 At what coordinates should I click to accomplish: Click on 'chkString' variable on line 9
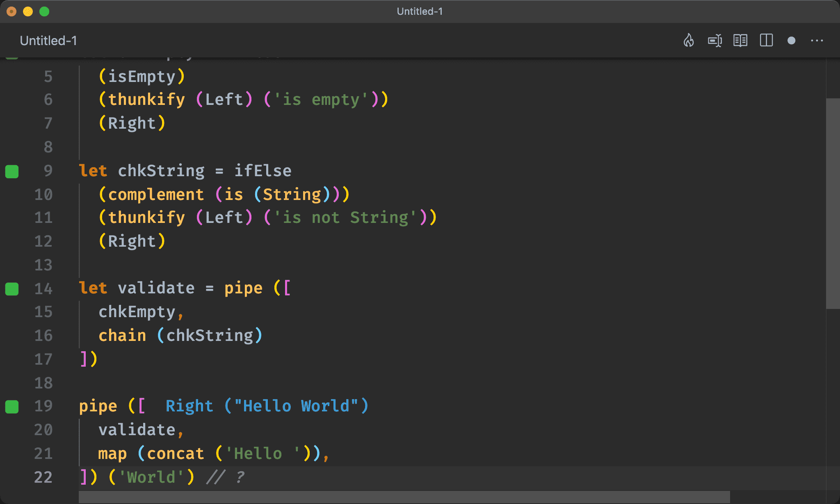[x=161, y=171]
